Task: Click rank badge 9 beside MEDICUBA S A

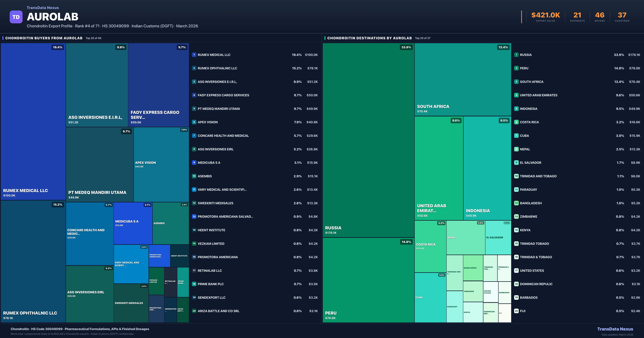Action: tap(194, 163)
